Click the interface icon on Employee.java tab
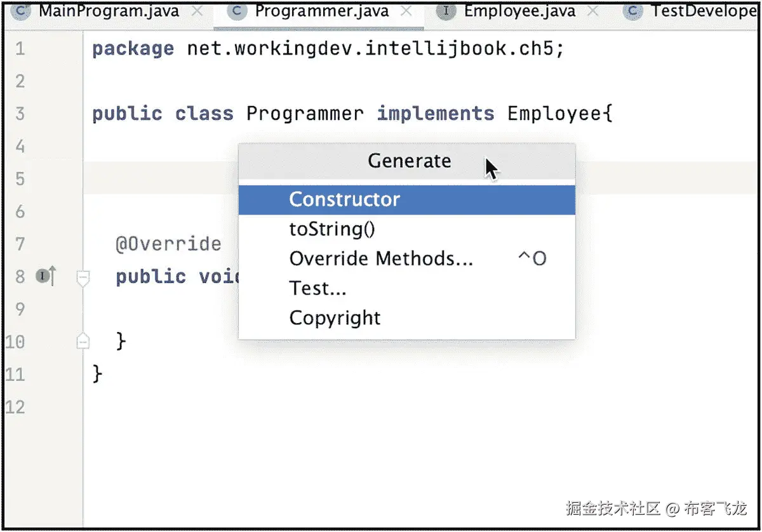 (446, 11)
